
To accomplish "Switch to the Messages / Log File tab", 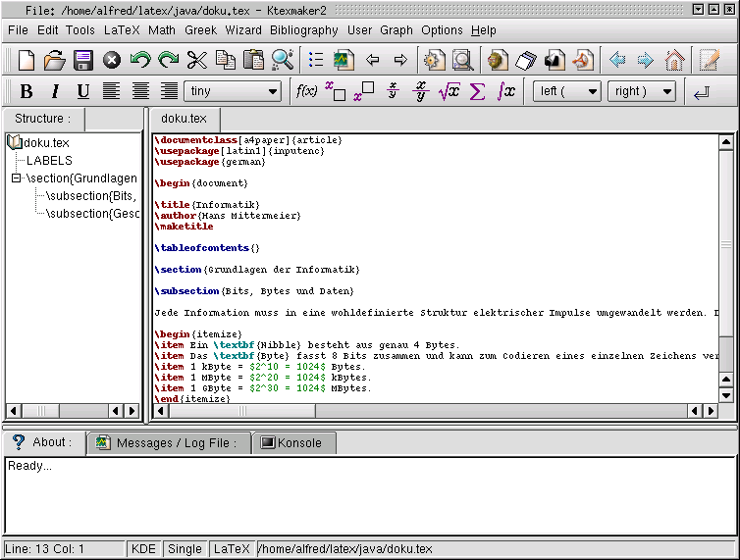I will tap(166, 443).
